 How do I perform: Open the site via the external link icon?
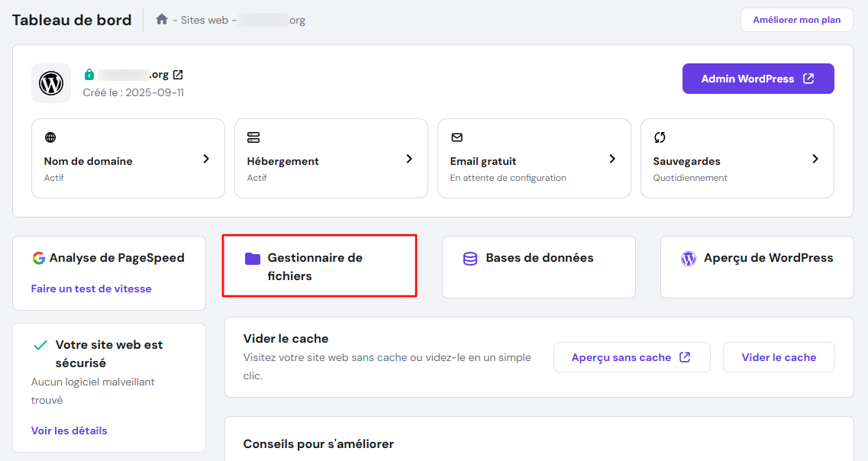click(176, 74)
